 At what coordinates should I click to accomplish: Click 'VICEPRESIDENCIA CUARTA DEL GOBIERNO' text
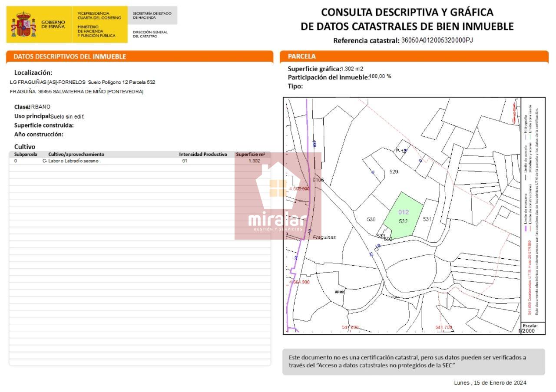tap(99, 16)
